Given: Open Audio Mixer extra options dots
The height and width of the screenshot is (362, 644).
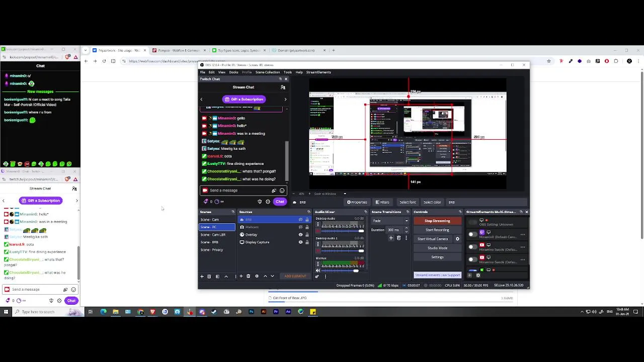Looking at the screenshot, I should point(325,276).
